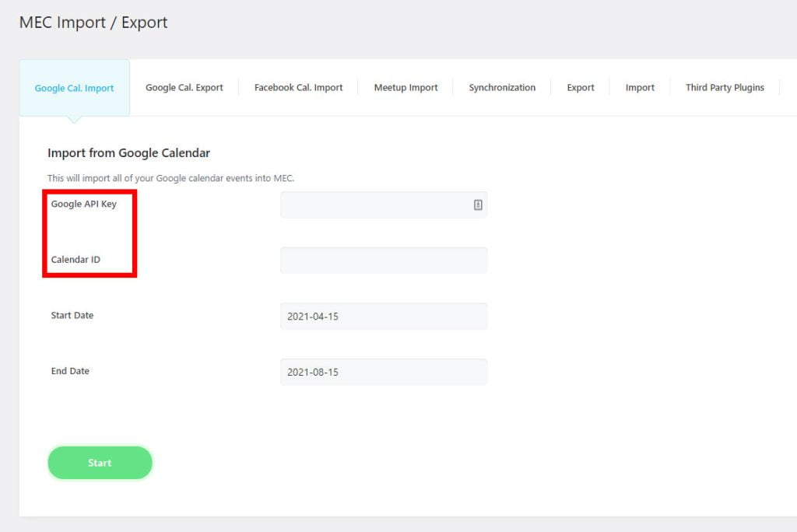Switch to the Export tab

580,87
